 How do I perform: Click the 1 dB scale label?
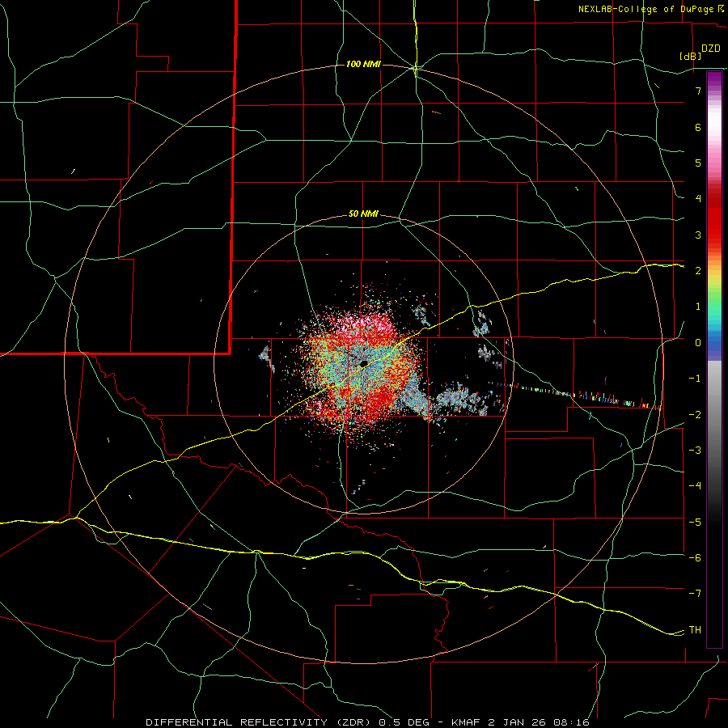pos(698,307)
